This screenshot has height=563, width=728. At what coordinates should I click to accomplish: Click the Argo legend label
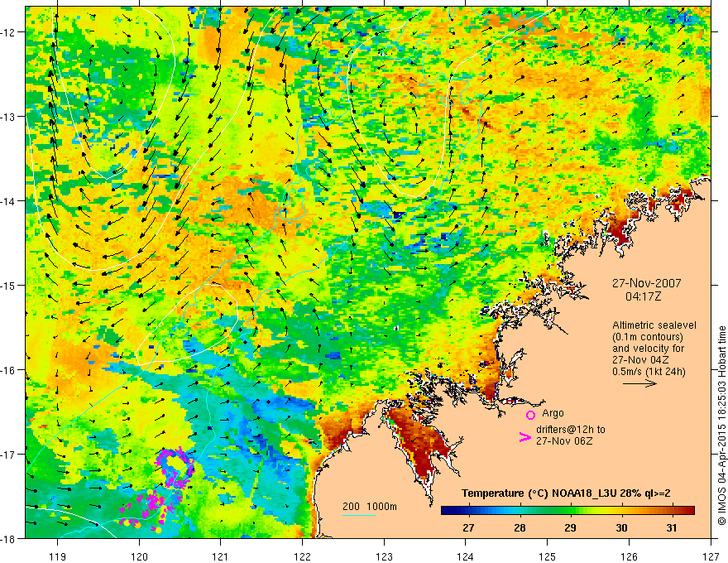pos(553,413)
